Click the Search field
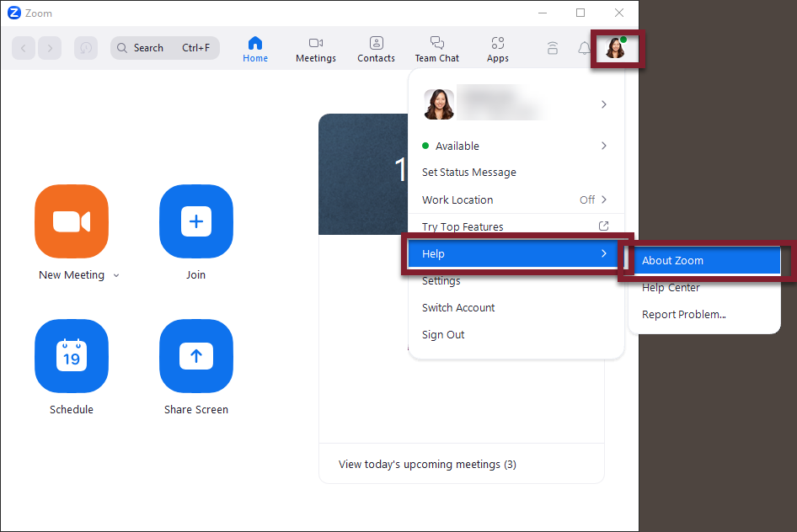The height and width of the screenshot is (532, 797). [x=164, y=48]
